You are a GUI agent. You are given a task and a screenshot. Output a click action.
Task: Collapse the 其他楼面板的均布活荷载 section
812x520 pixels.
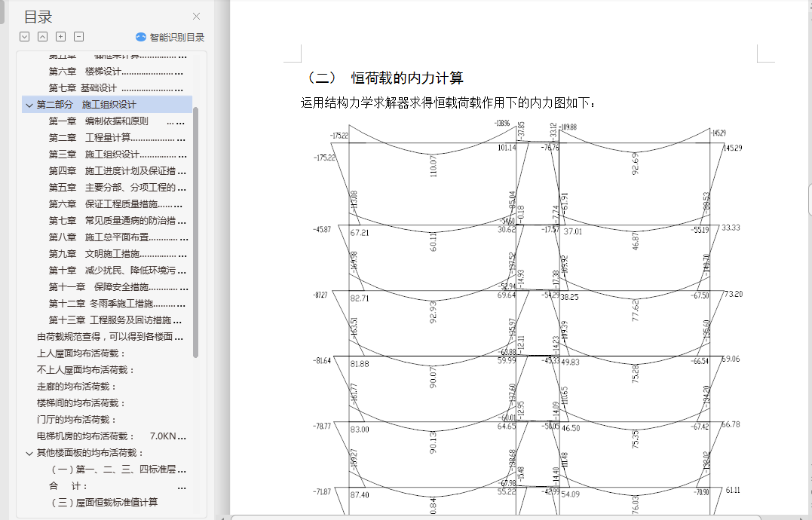[29, 453]
